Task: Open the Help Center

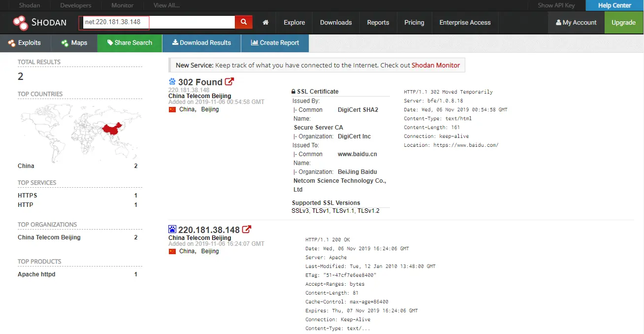Action: pos(614,5)
